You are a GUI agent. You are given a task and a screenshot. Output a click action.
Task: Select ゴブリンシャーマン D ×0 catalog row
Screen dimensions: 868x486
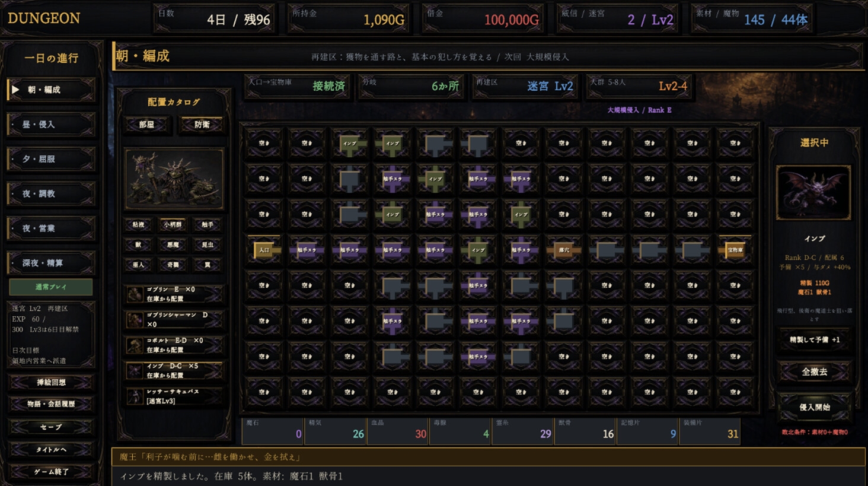[174, 319]
